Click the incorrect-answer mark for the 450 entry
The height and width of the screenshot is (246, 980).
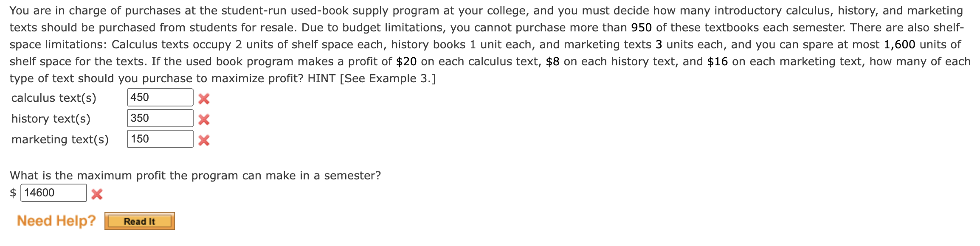pos(206,97)
